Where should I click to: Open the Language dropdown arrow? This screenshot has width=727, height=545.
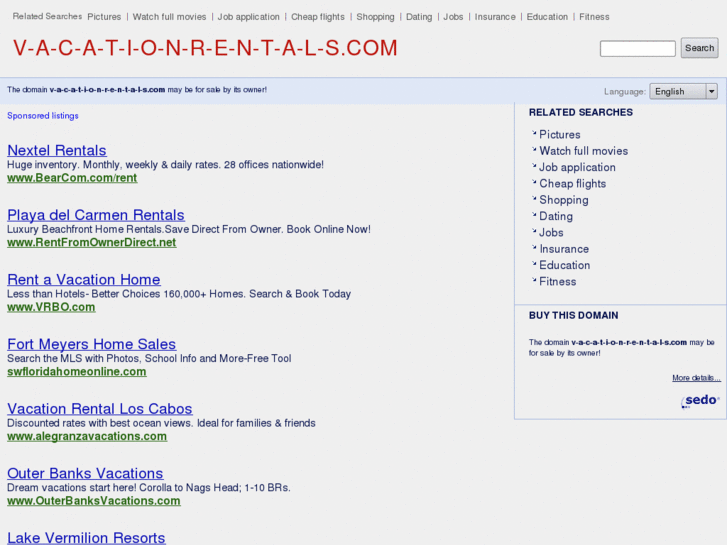(x=712, y=91)
